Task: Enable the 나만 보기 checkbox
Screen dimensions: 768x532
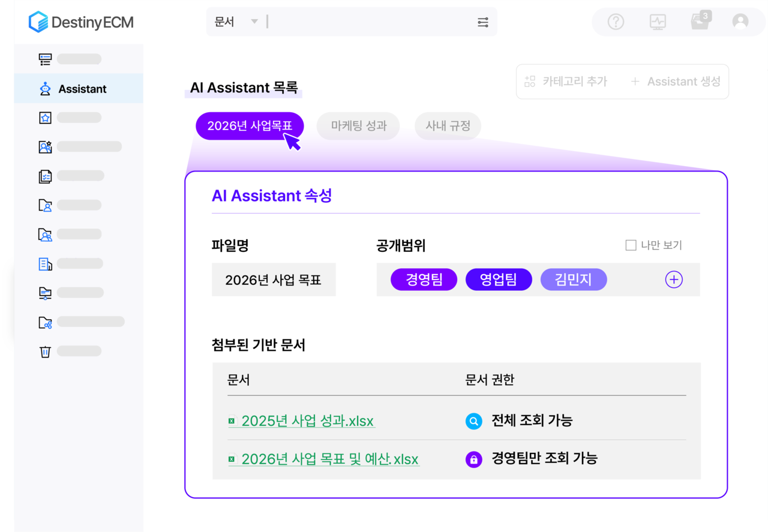Action: [631, 245]
